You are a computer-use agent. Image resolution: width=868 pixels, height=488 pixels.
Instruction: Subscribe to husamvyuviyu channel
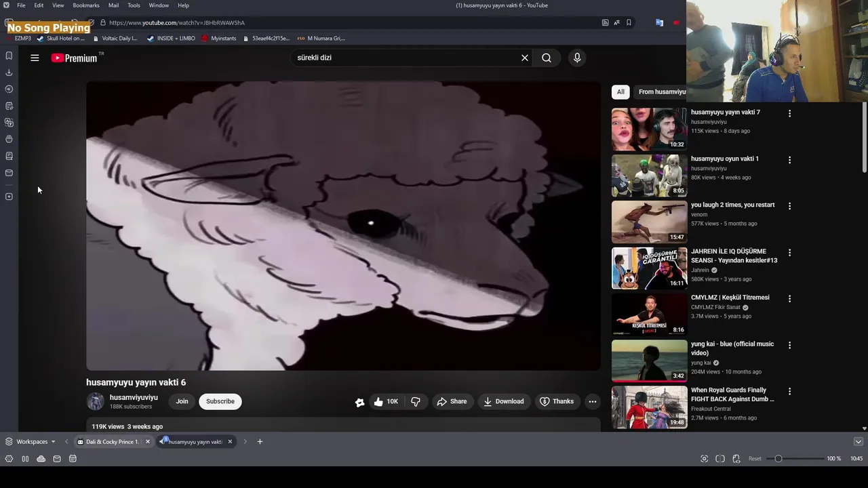pyautogui.click(x=220, y=401)
